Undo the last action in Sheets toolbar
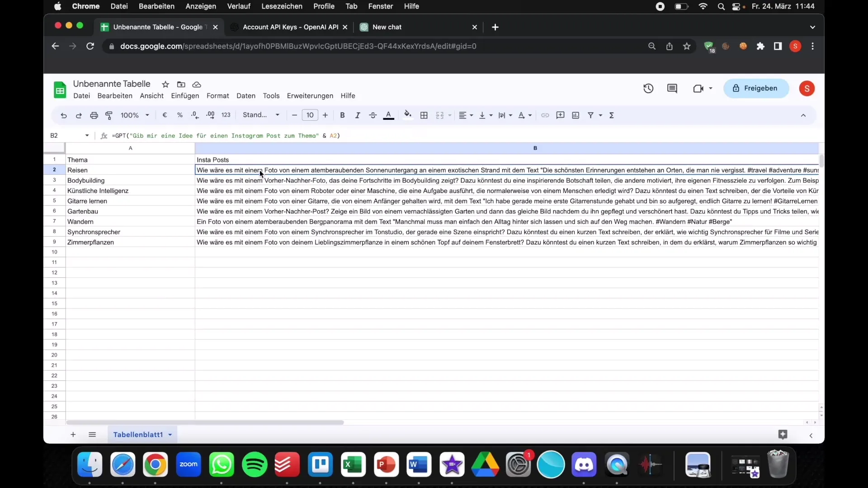868x488 pixels. click(x=63, y=115)
